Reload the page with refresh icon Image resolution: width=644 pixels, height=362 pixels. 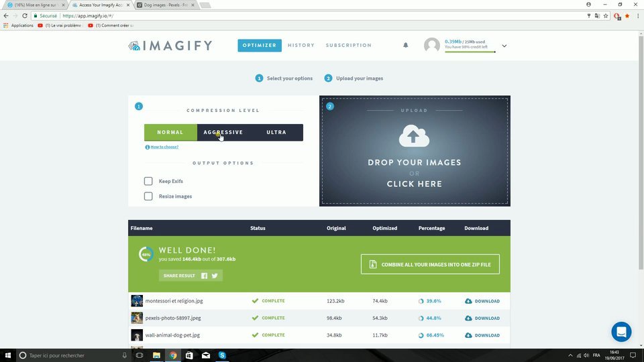(25, 15)
